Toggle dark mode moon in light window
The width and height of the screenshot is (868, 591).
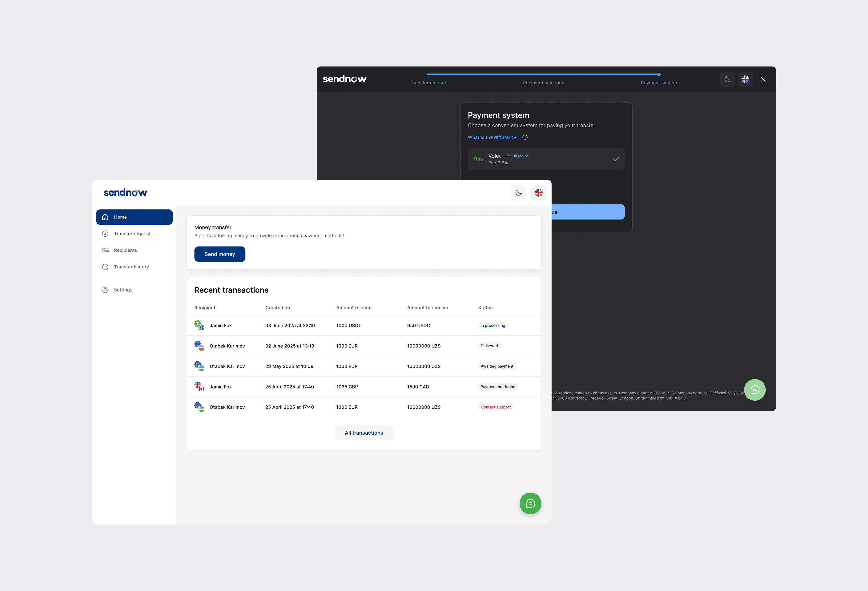(518, 193)
